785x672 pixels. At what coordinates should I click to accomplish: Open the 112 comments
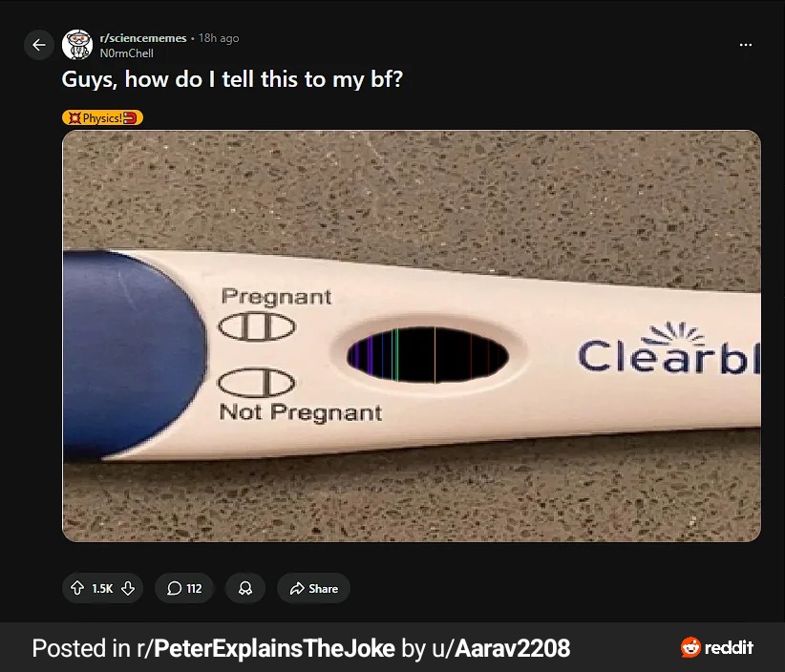click(184, 589)
